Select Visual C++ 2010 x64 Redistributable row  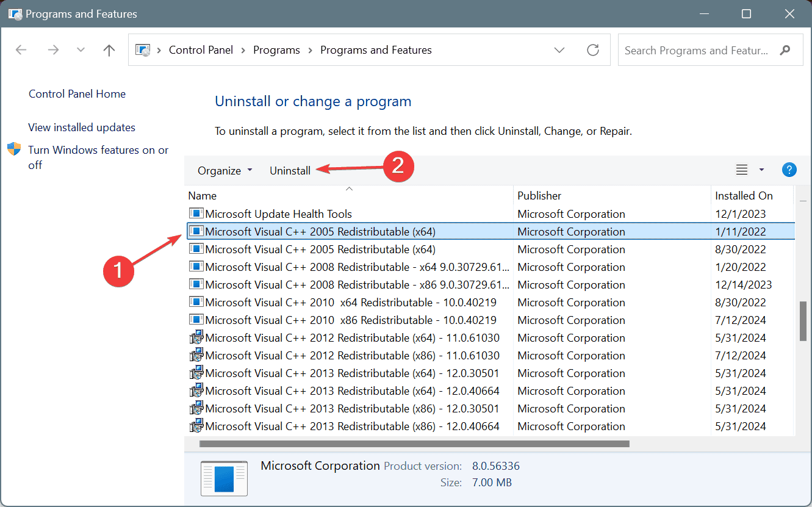coord(489,303)
